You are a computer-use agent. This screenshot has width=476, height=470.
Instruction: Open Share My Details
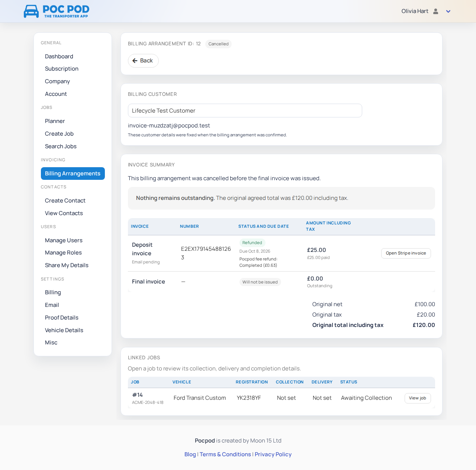(x=67, y=265)
